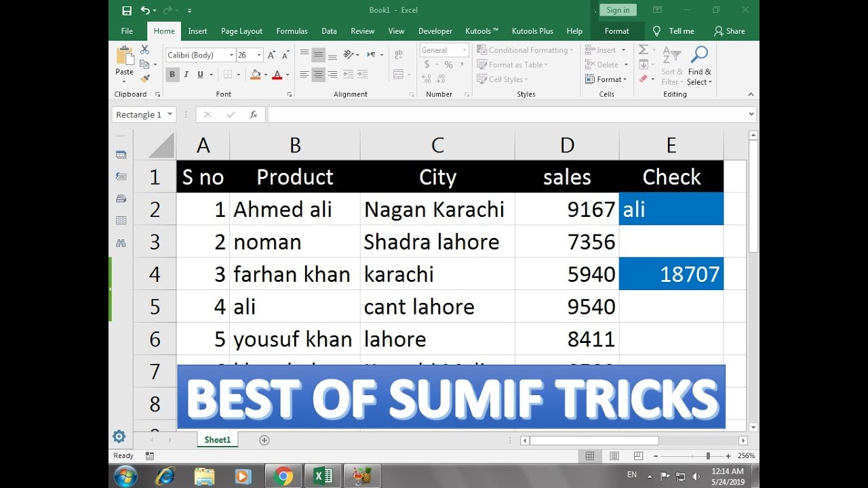Viewport: 868px width, 488px height.
Task: Toggle Middle Align vertical alignment
Action: point(318,55)
